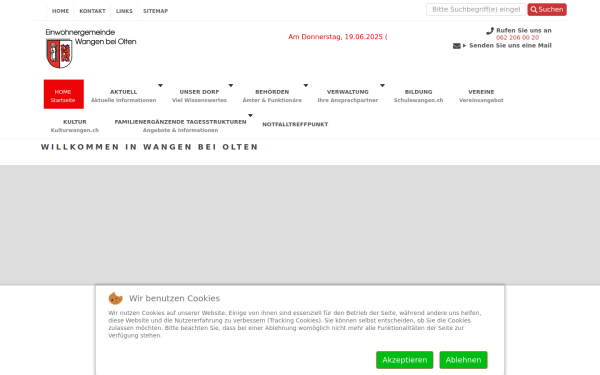Open the Aktuell menu item

124,96
